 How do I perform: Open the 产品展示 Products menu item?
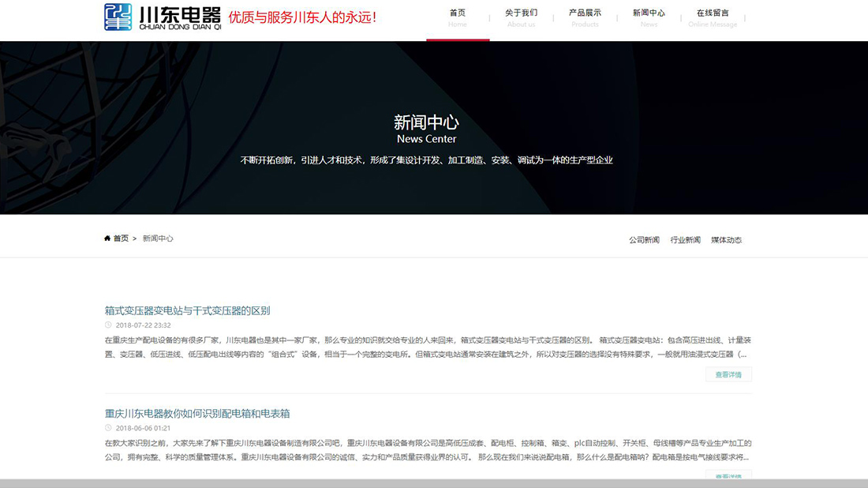point(585,18)
